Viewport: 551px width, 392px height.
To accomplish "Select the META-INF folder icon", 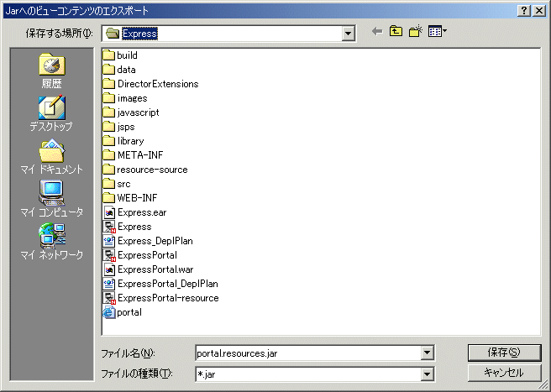I will pos(109,155).
